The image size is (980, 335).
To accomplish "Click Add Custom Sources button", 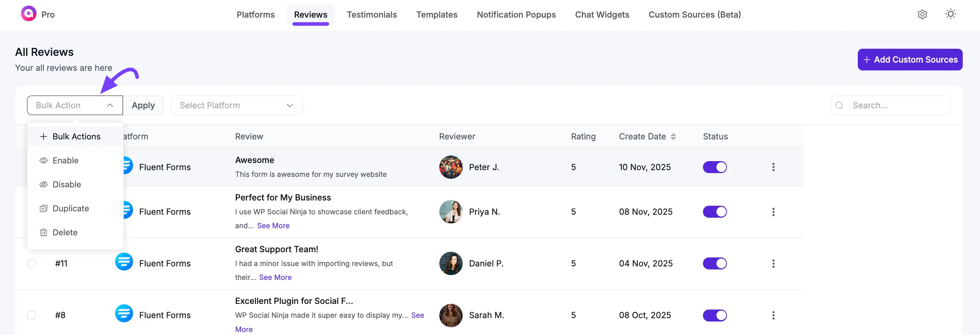I will click(x=910, y=60).
